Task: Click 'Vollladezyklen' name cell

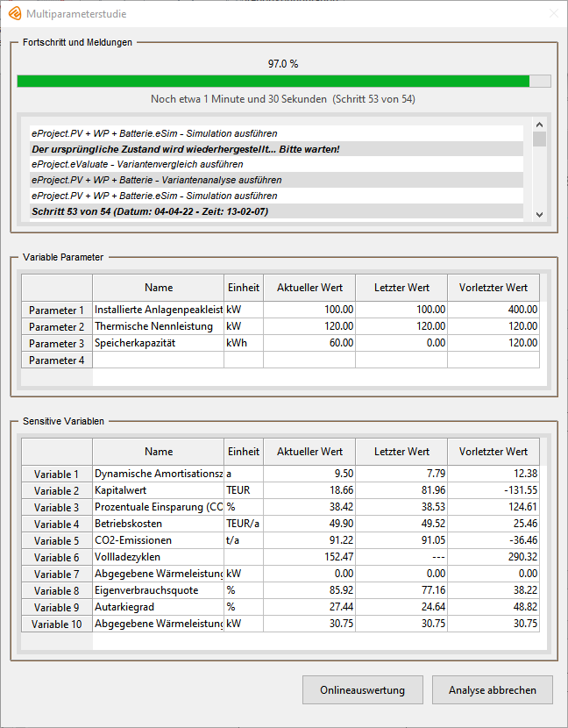Action: (x=159, y=557)
